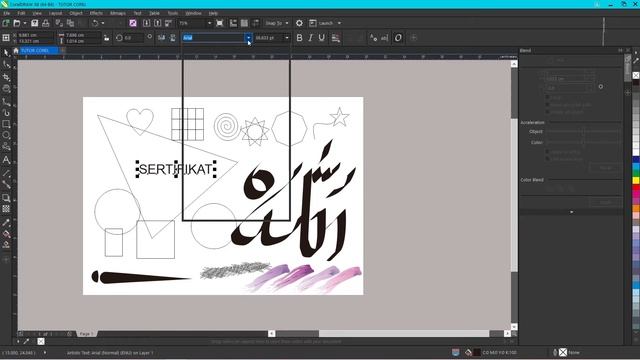640x360 pixels.
Task: Click the purple Search content icon
Action: (x=133, y=23)
